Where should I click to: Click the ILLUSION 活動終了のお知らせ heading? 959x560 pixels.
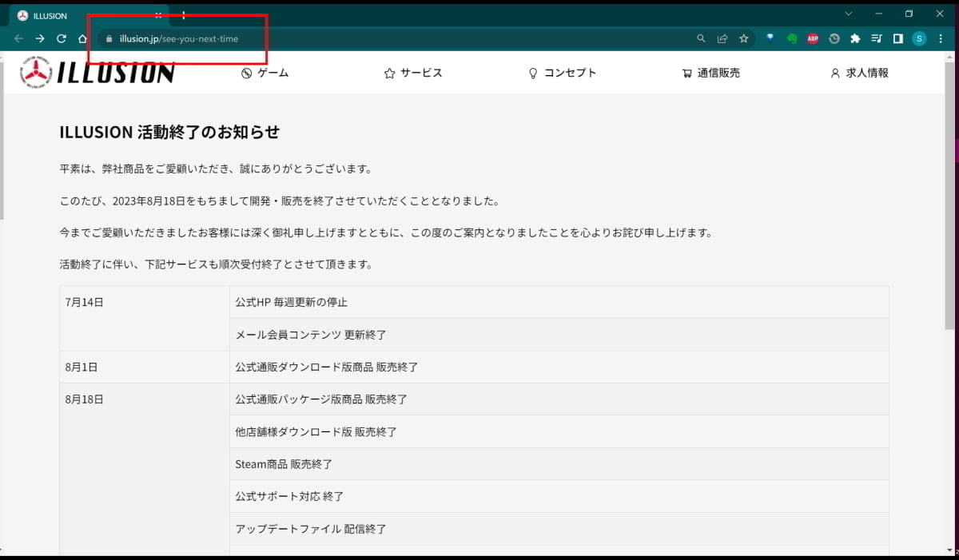(169, 133)
